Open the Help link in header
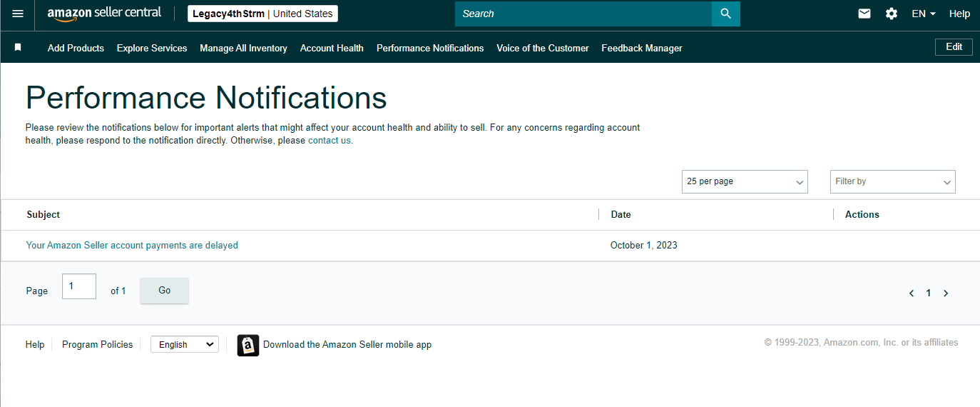Screen dimensions: 980x407 959,14
